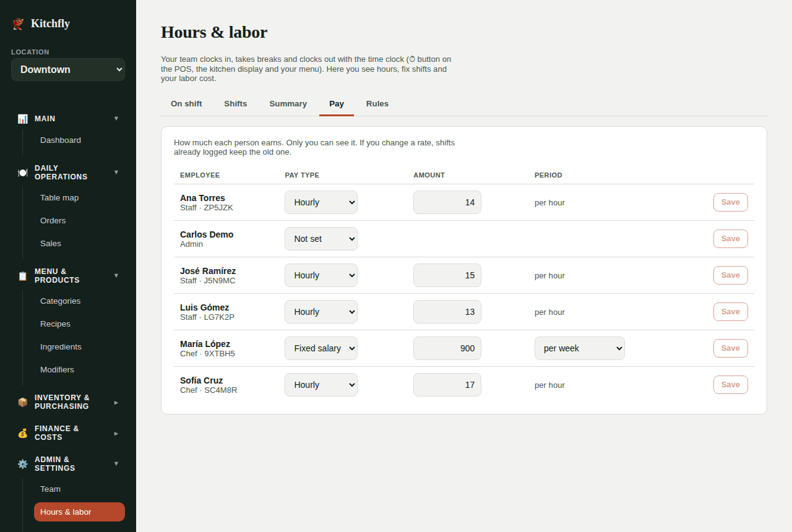792x532 pixels.
Task: Click the Admin & Settings gear icon
Action: (23, 464)
